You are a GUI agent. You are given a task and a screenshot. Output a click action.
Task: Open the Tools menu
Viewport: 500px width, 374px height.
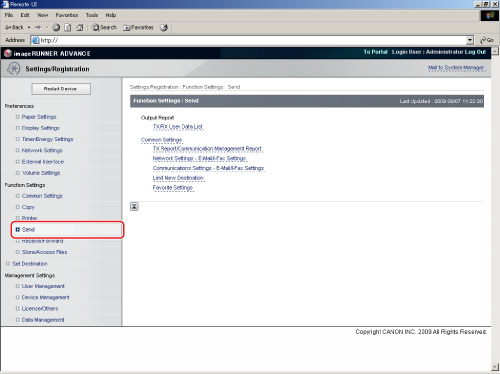coord(92,15)
